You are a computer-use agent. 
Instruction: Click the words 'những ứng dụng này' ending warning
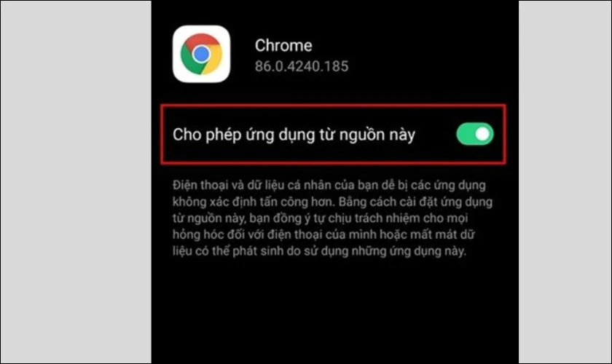point(409,251)
